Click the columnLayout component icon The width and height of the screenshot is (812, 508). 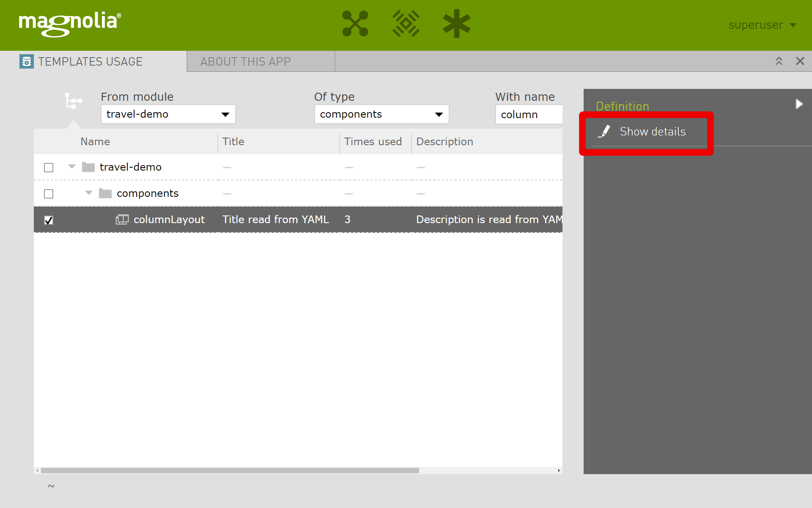point(122,219)
